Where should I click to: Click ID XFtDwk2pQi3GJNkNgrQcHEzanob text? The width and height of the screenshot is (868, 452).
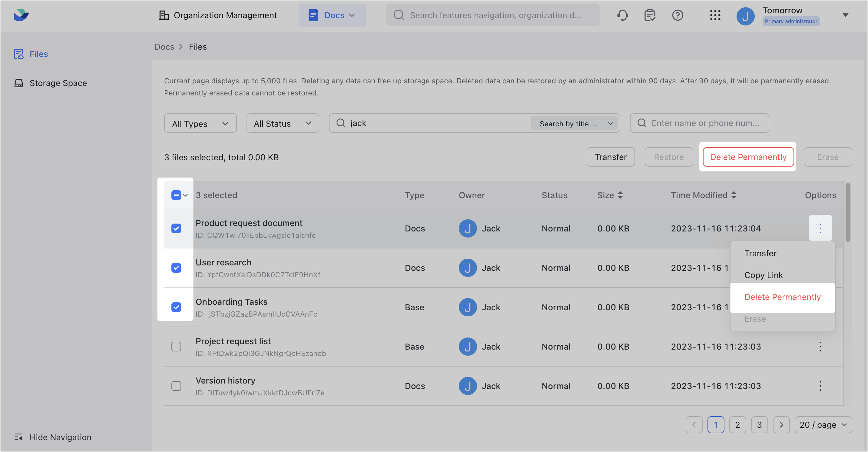point(261,354)
